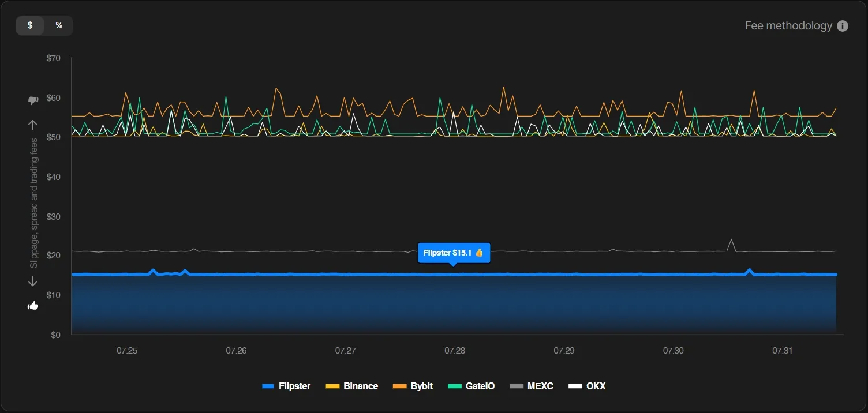Toggle Binance series in legend
The image size is (868, 413).
[x=352, y=386]
